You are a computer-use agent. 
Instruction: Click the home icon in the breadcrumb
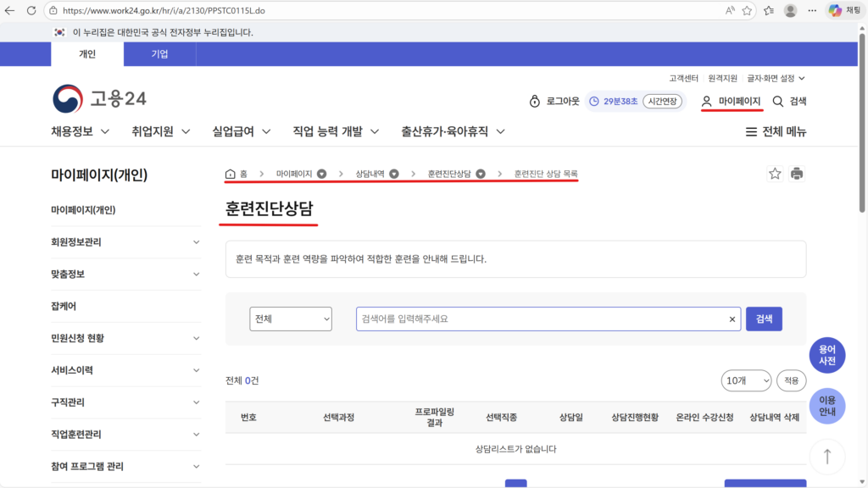[x=228, y=173]
